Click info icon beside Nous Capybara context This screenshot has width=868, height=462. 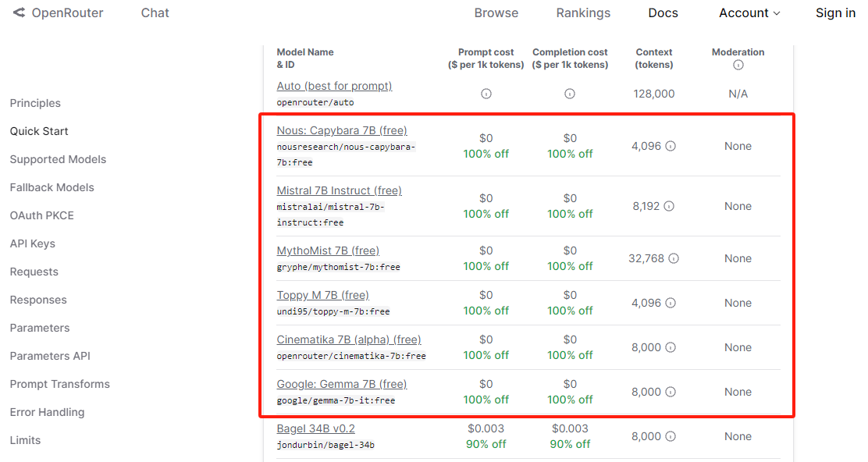[x=671, y=146]
